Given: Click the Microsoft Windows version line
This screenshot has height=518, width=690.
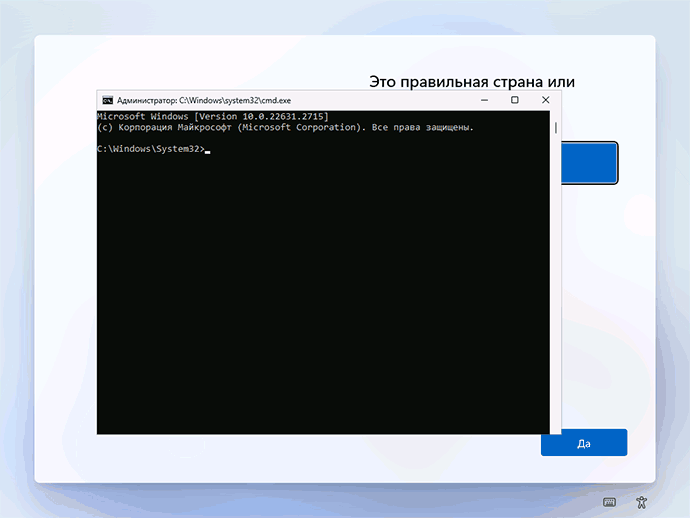Looking at the screenshot, I should click(212, 117).
